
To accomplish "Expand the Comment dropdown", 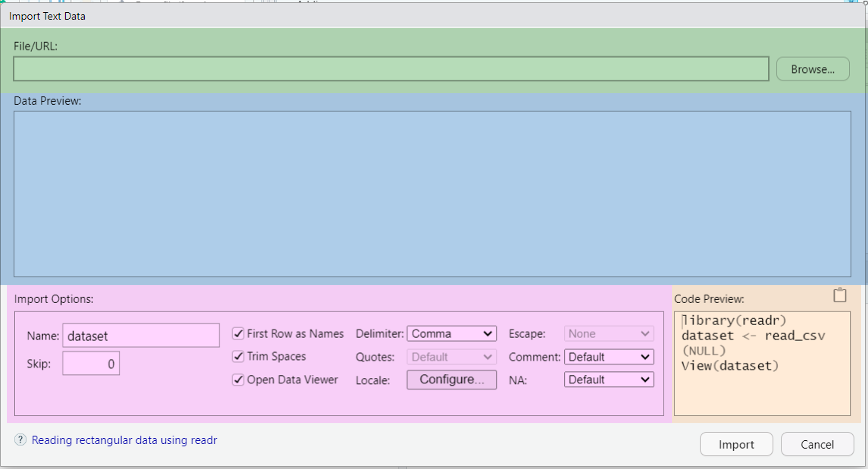I will click(609, 357).
